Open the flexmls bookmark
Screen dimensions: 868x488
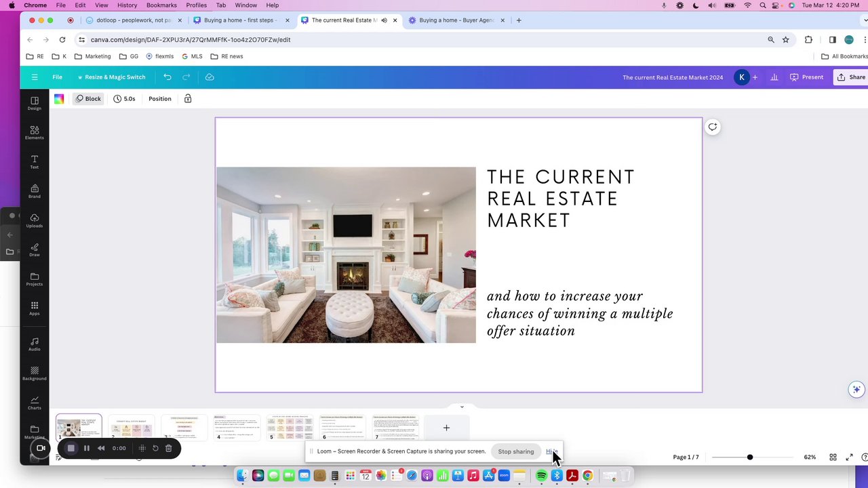160,56
